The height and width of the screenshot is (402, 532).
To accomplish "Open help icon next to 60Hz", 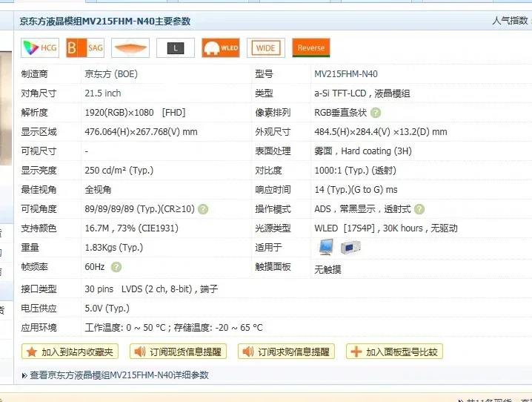I will 116,267.
